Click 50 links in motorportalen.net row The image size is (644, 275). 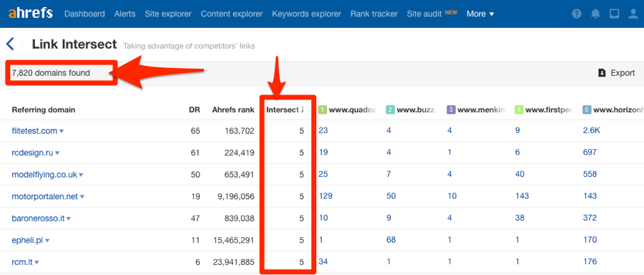[x=391, y=196]
